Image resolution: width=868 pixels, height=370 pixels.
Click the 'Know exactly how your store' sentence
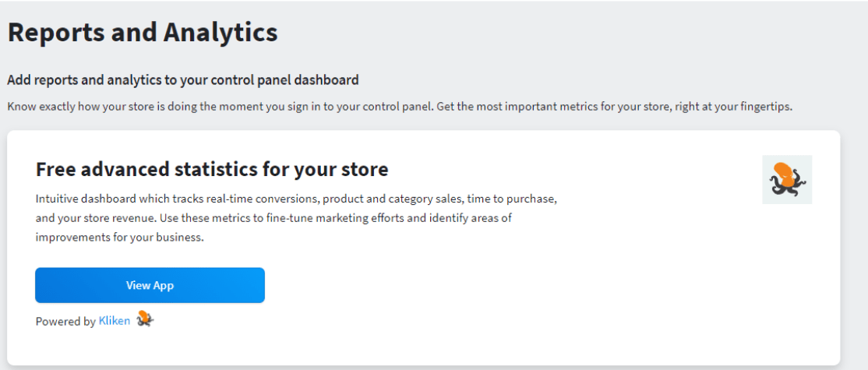[400, 107]
